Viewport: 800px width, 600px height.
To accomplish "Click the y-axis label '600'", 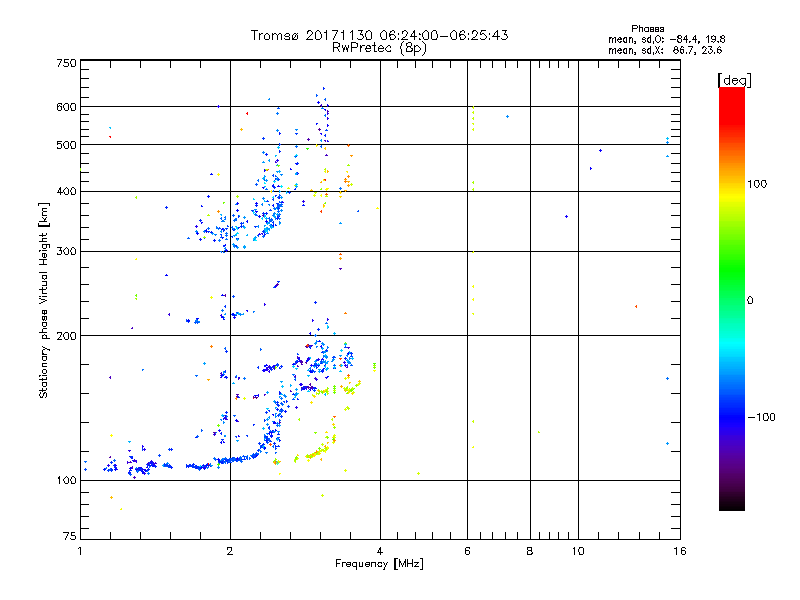I will point(66,107).
